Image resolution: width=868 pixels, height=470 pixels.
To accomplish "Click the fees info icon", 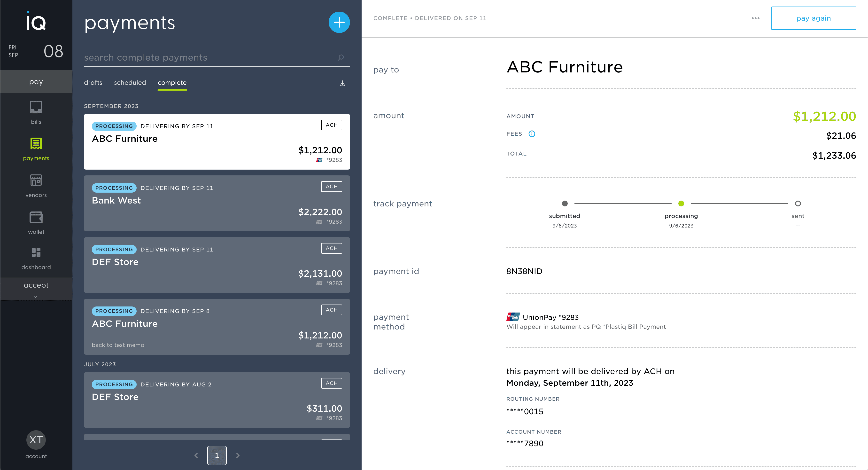I will pyautogui.click(x=532, y=134).
